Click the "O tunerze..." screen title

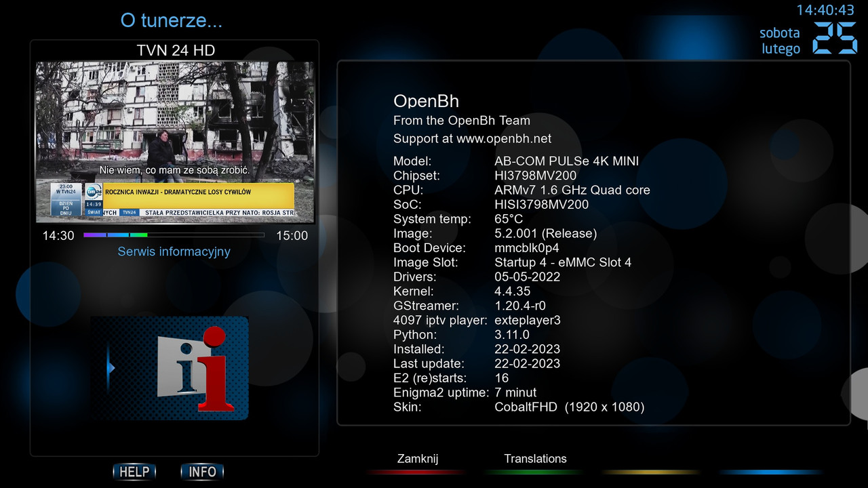(x=172, y=20)
